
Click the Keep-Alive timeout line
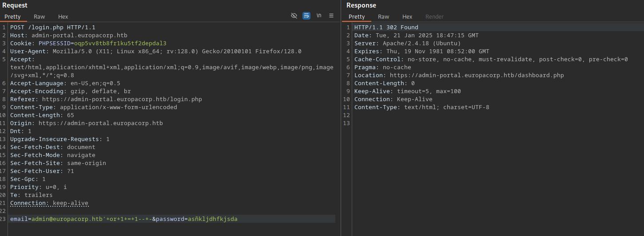[x=408, y=91]
